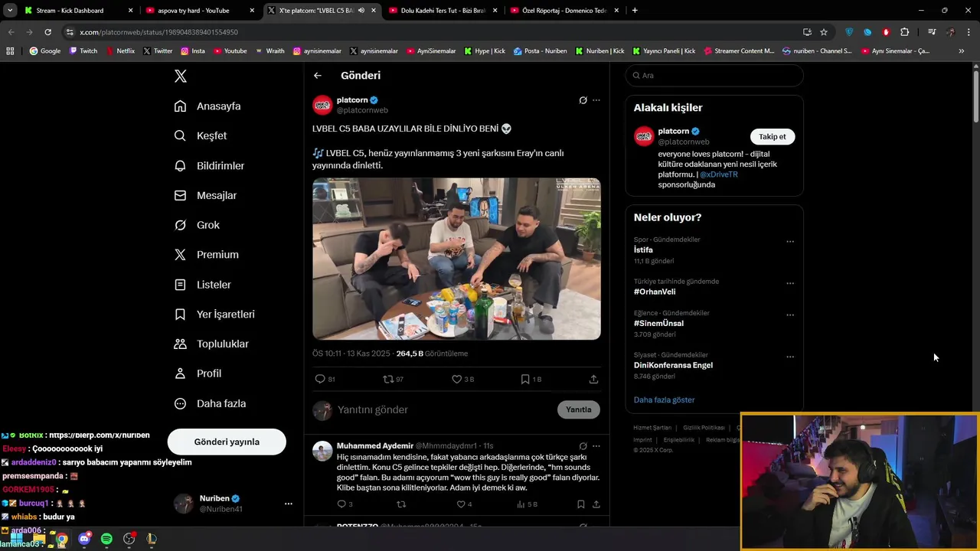The image size is (980, 551).
Task: Open options for DiniKonferansa Engel trend
Action: coord(790,357)
